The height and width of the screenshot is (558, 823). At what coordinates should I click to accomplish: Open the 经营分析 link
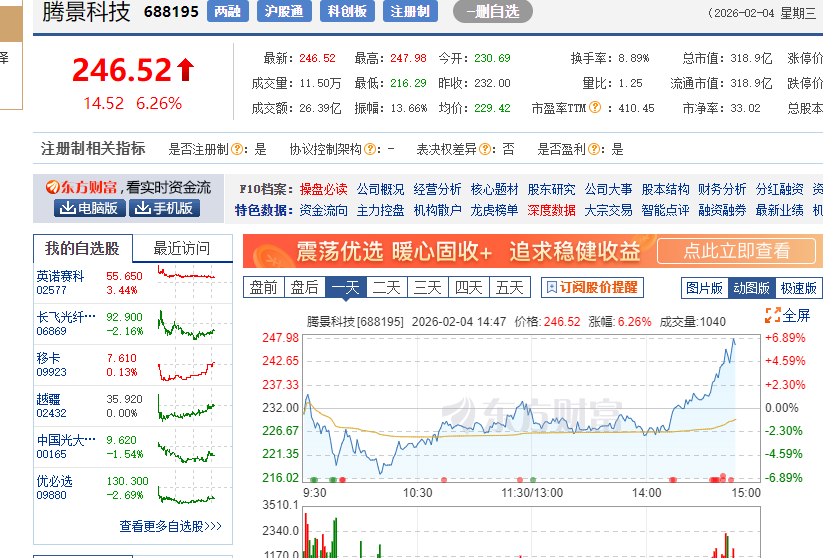tap(437, 189)
